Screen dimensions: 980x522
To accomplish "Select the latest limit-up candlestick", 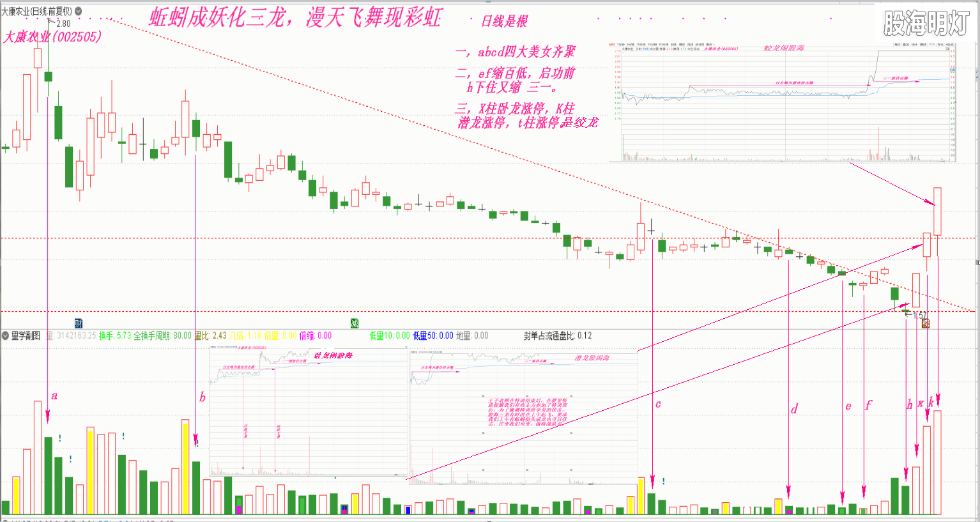I will (937, 211).
